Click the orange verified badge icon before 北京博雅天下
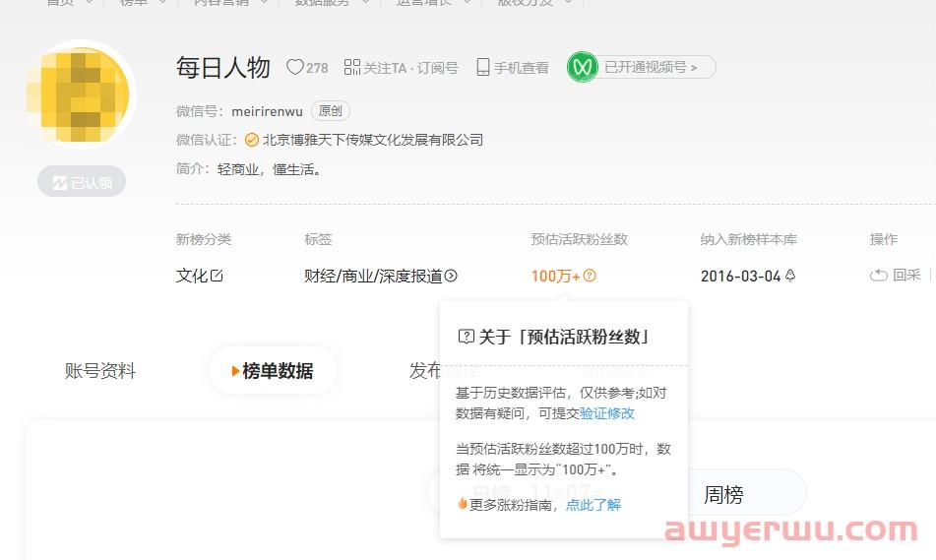 (252, 140)
